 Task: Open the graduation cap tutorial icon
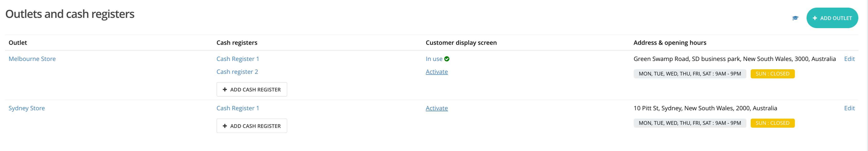pos(795,18)
